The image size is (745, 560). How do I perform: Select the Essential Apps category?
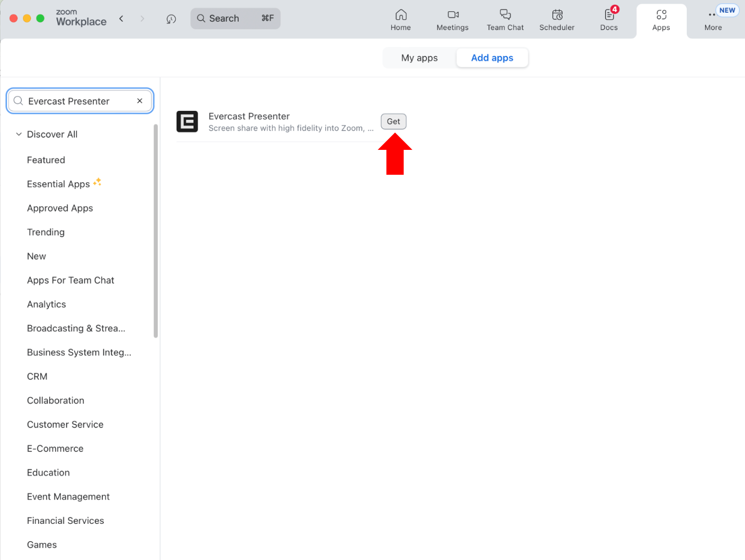pos(58,184)
